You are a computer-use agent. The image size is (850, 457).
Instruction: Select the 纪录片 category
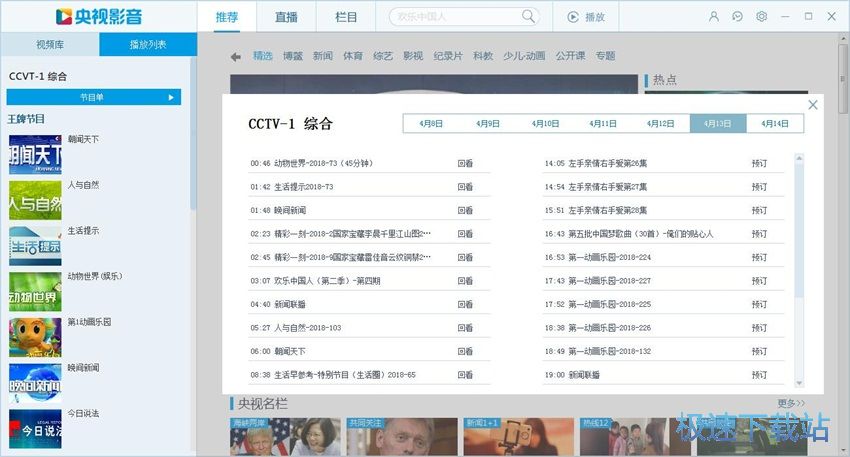click(x=448, y=56)
